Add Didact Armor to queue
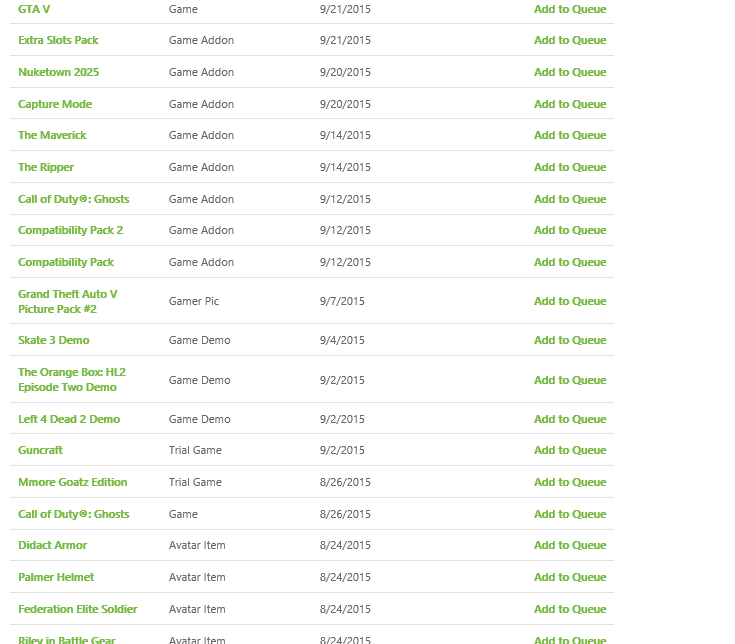Viewport: 735px width, 644px height. (x=570, y=545)
